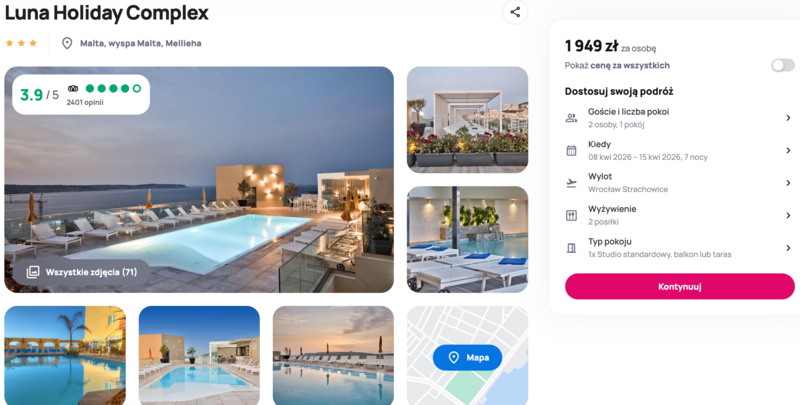800x405 pixels.
Task: Open the flower terrace photo thumbnail
Action: pyautogui.click(x=467, y=120)
